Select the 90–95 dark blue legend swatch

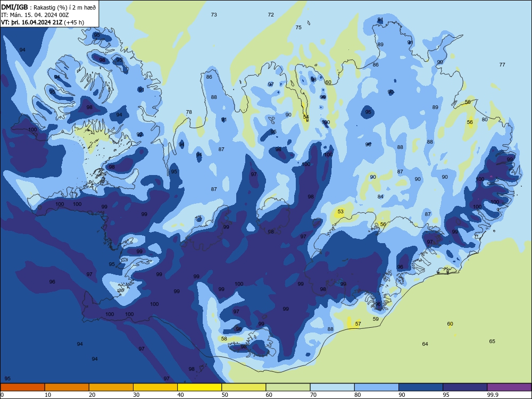(421, 387)
